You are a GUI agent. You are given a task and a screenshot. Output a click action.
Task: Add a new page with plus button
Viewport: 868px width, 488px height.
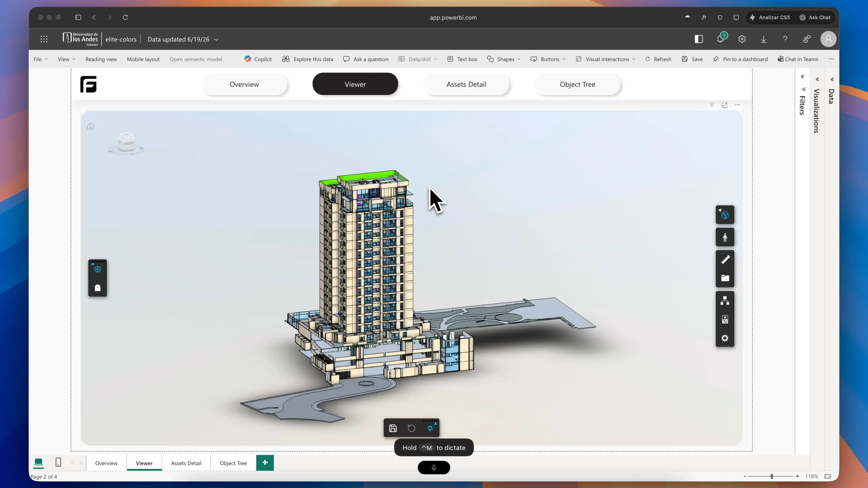coord(265,463)
